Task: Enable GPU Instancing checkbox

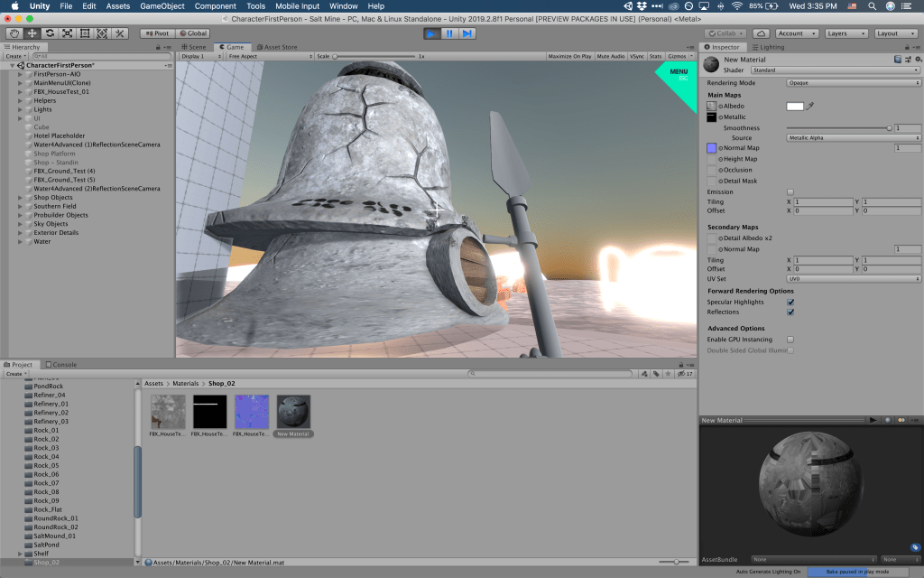Action: click(790, 340)
